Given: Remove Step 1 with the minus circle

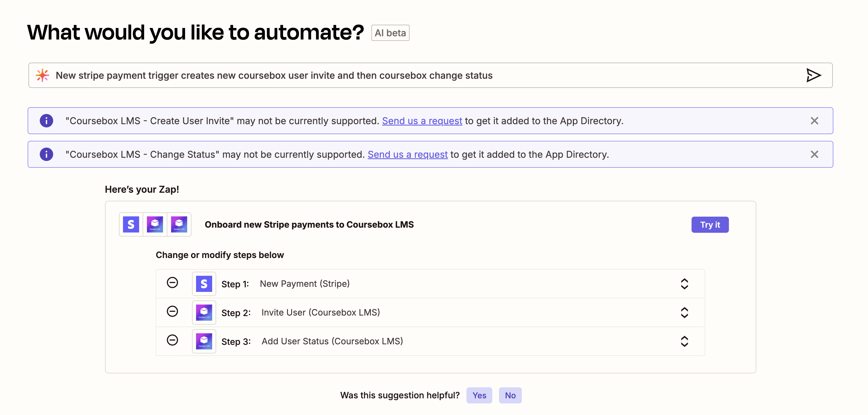Looking at the screenshot, I should tap(172, 282).
